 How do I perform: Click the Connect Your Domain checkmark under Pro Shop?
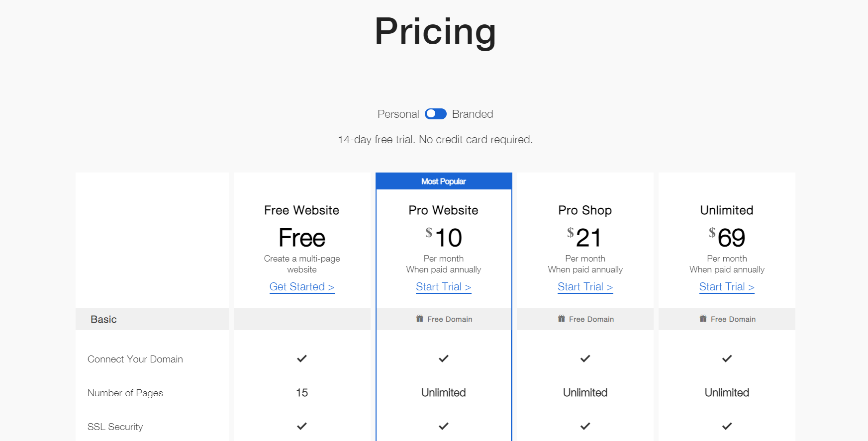tap(585, 358)
